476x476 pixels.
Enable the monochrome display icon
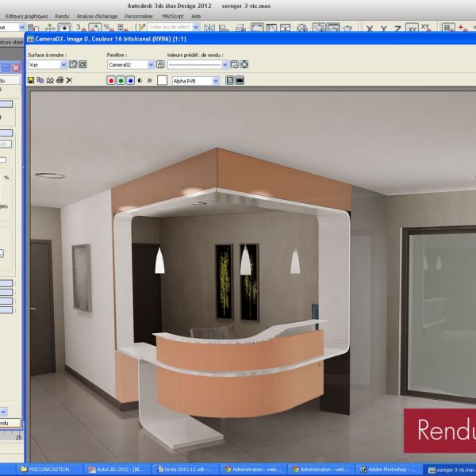click(x=149, y=81)
